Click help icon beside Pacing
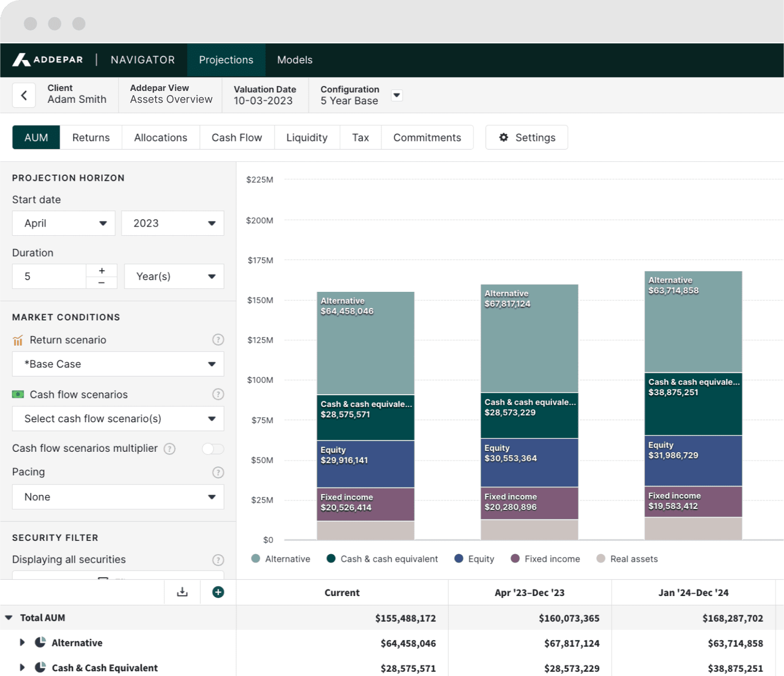The image size is (784, 676). 218,472
